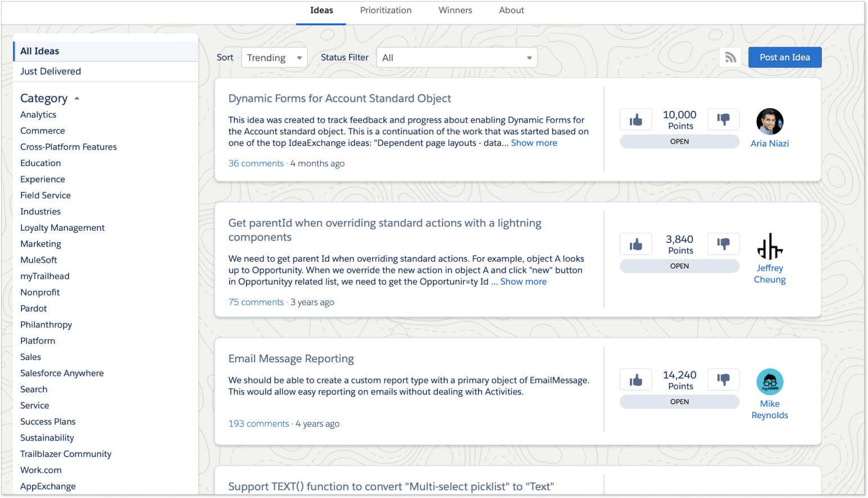Filter by the Sales category
The width and height of the screenshot is (868, 498).
pos(30,357)
